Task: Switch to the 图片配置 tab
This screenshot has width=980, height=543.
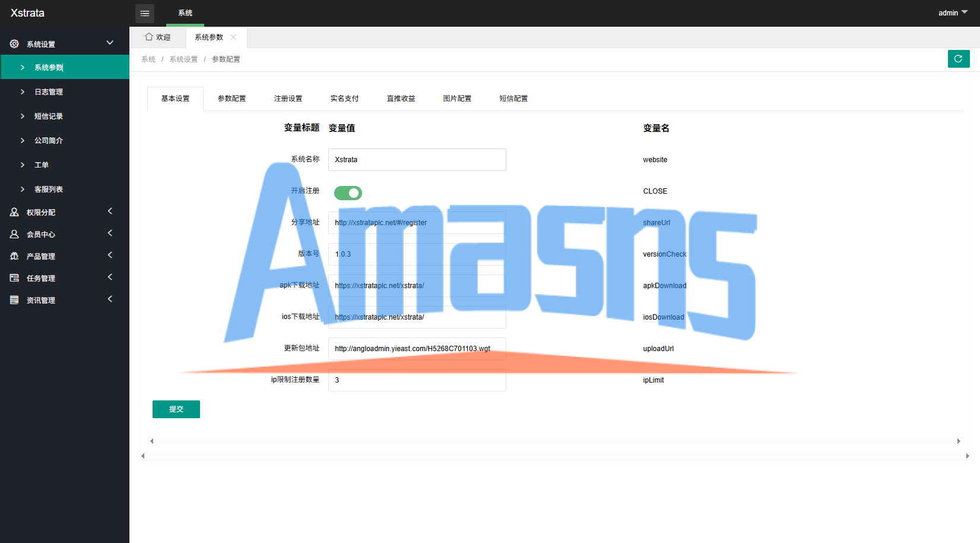Action: (x=457, y=99)
